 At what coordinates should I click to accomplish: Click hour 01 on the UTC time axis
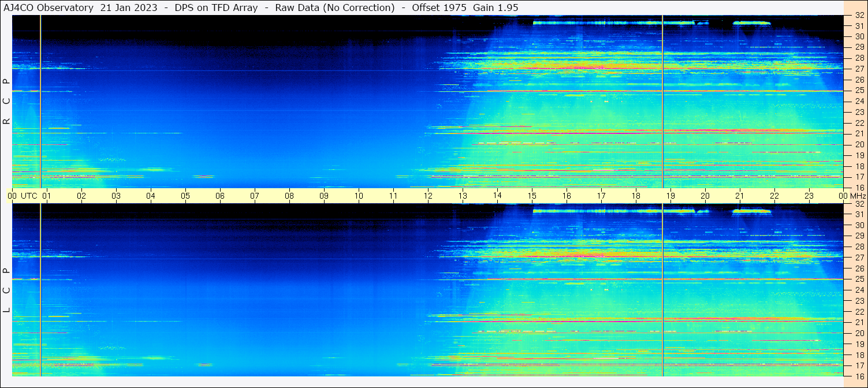47,196
